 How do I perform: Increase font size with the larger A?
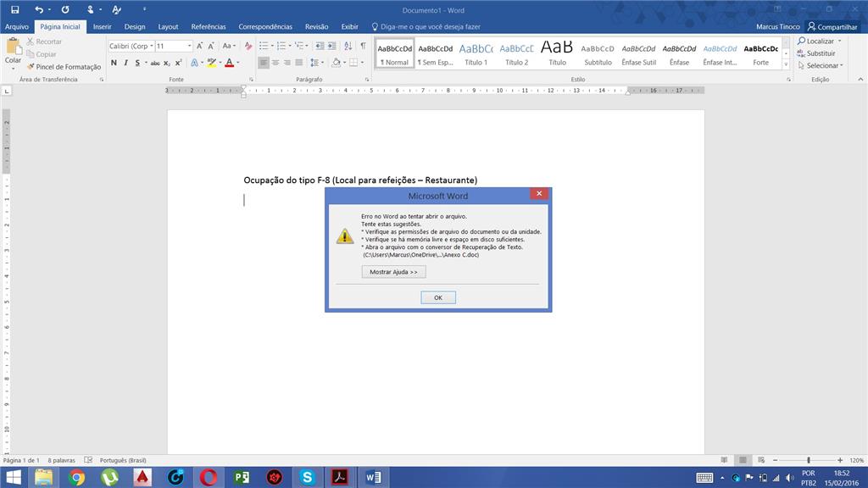pyautogui.click(x=199, y=46)
